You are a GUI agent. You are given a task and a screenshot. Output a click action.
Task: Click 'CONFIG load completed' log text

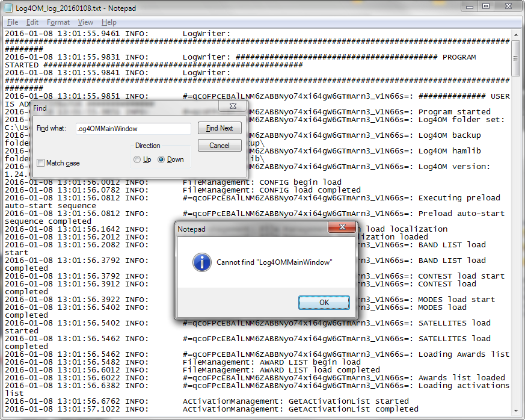[x=310, y=190]
